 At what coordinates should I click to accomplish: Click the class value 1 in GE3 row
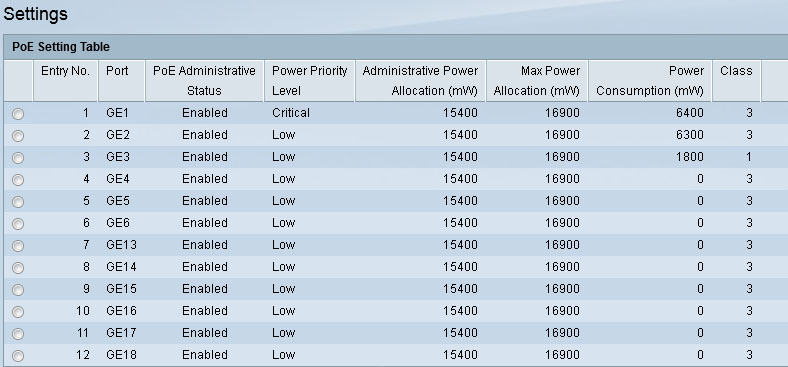pyautogui.click(x=749, y=157)
